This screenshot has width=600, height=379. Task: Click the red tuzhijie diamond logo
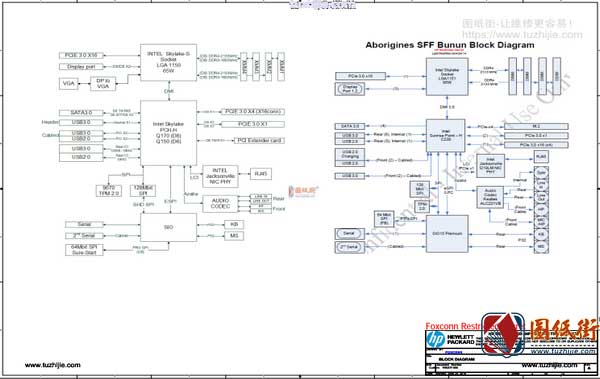(x=504, y=334)
